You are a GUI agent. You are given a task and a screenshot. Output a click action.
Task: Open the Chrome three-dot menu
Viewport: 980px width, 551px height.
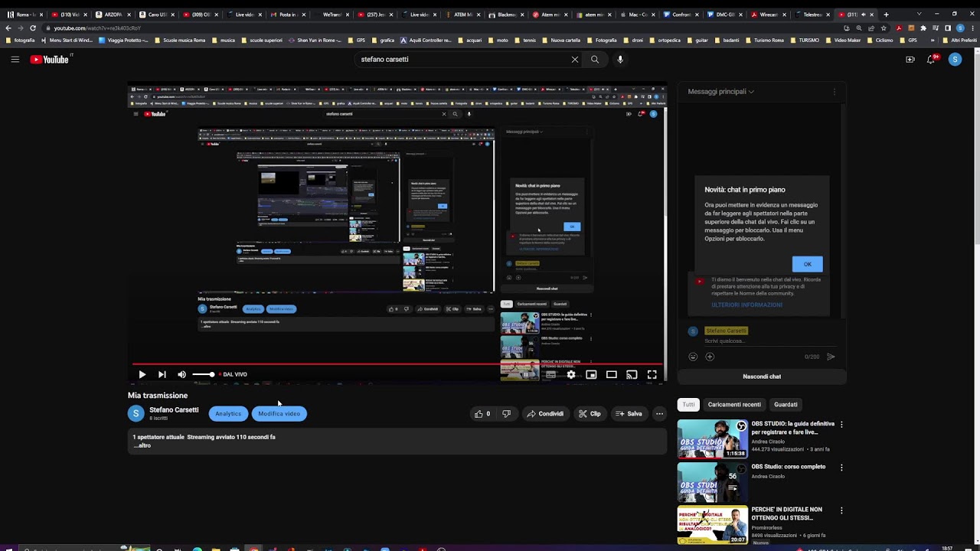coord(972,28)
